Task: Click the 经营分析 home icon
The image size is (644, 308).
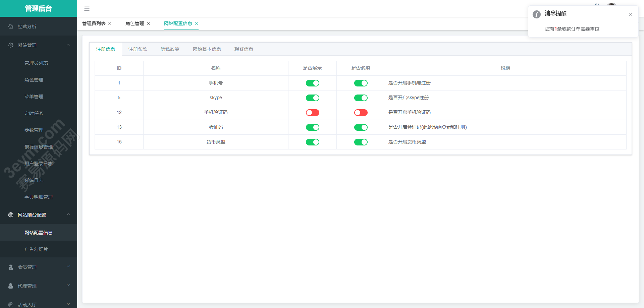Action: pyautogui.click(x=11, y=26)
